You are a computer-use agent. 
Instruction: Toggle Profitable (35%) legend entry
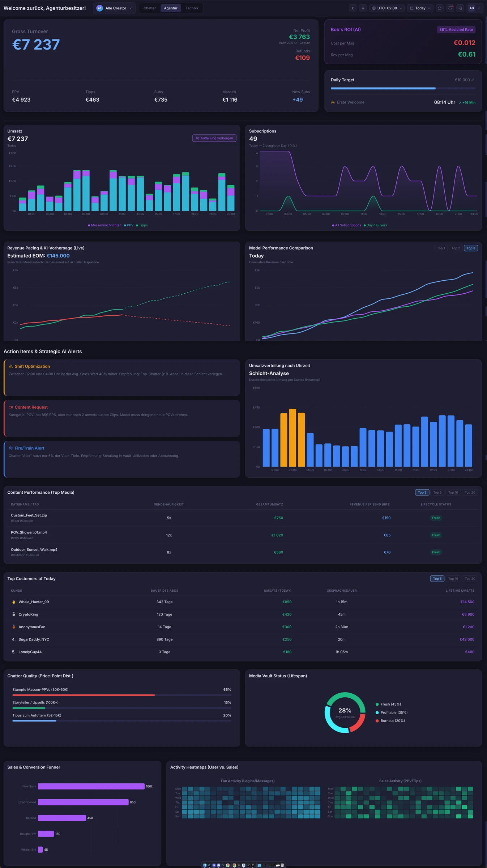pyautogui.click(x=392, y=712)
